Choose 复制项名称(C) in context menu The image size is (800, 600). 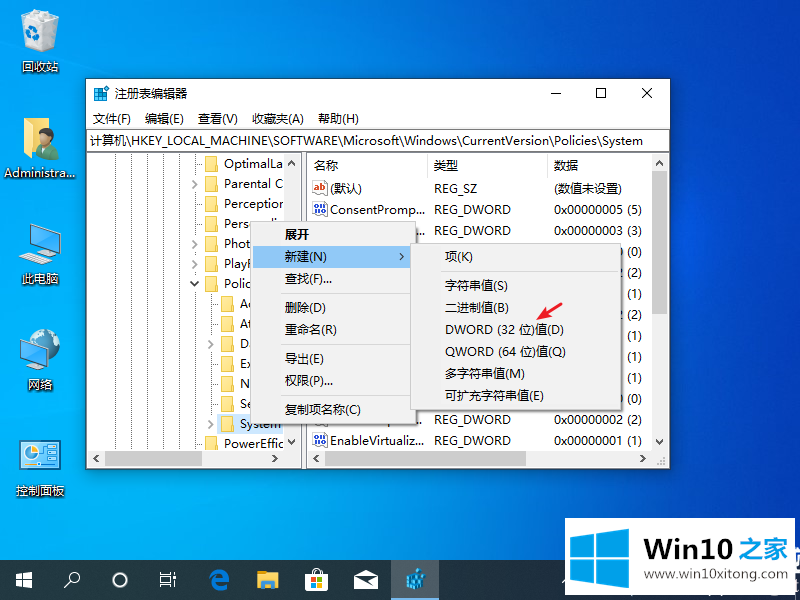coord(332,409)
